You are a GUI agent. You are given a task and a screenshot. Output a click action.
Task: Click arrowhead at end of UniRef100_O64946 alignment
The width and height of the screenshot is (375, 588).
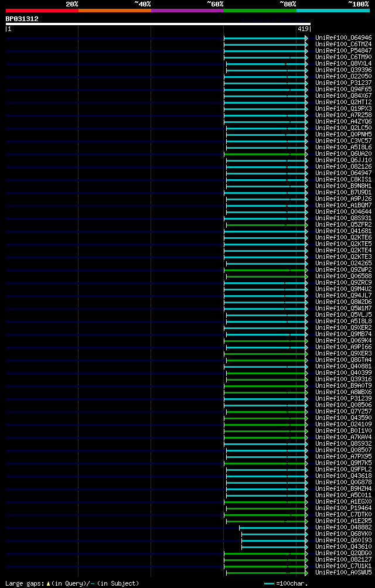point(306,38)
